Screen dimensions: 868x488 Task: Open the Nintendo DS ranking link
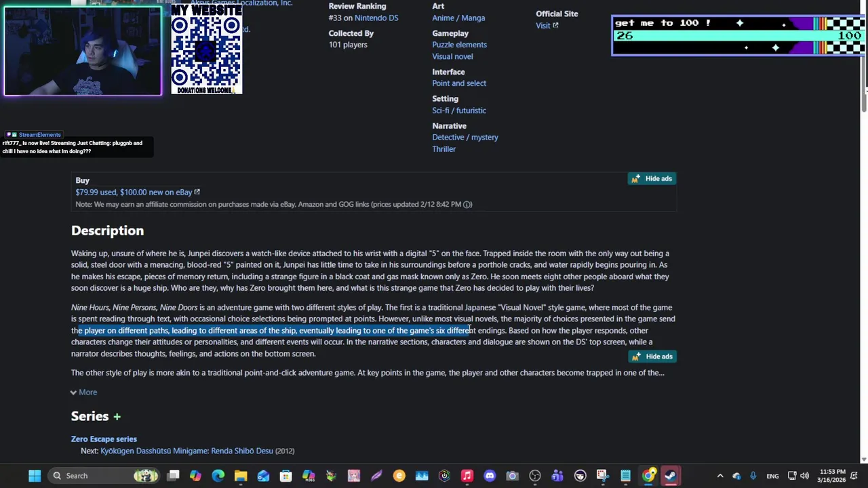(x=376, y=18)
